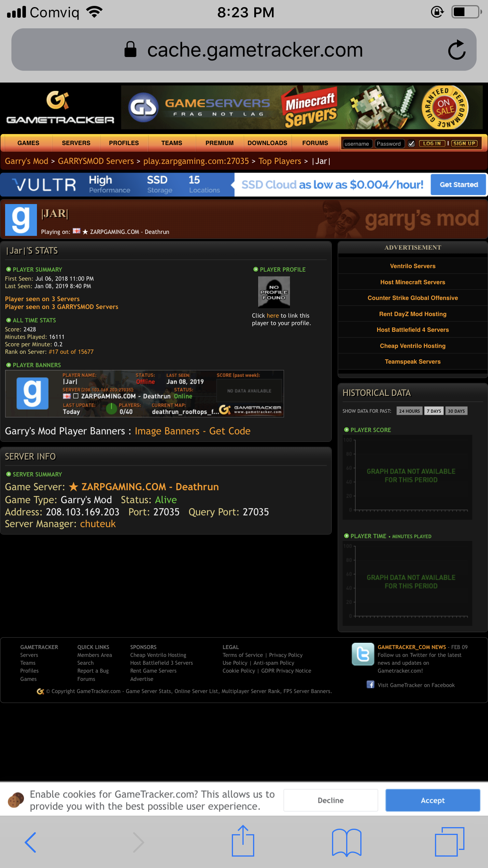Open the PROFILES menu

pyautogui.click(x=124, y=143)
